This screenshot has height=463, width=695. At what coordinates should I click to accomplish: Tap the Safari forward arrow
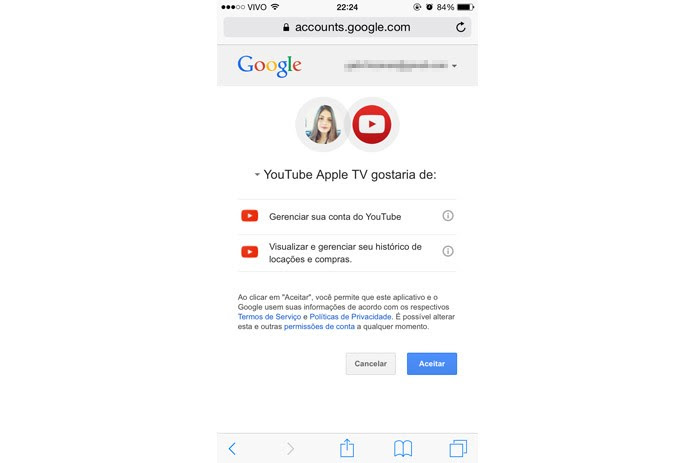click(290, 448)
